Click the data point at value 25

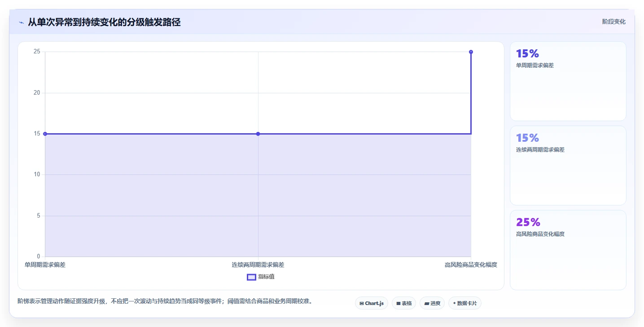point(471,52)
